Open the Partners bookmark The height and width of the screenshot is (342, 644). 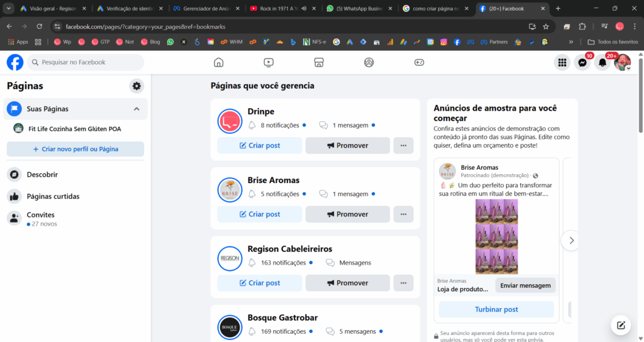[x=494, y=42]
